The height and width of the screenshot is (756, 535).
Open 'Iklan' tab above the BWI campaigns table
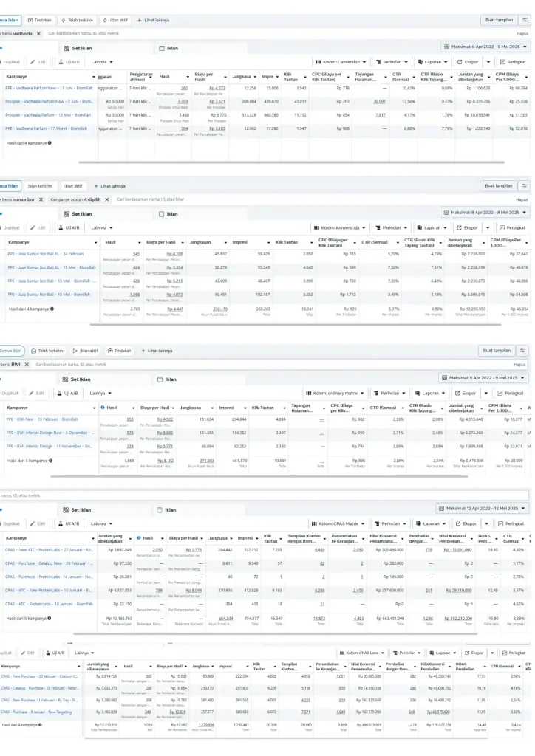[170, 379]
